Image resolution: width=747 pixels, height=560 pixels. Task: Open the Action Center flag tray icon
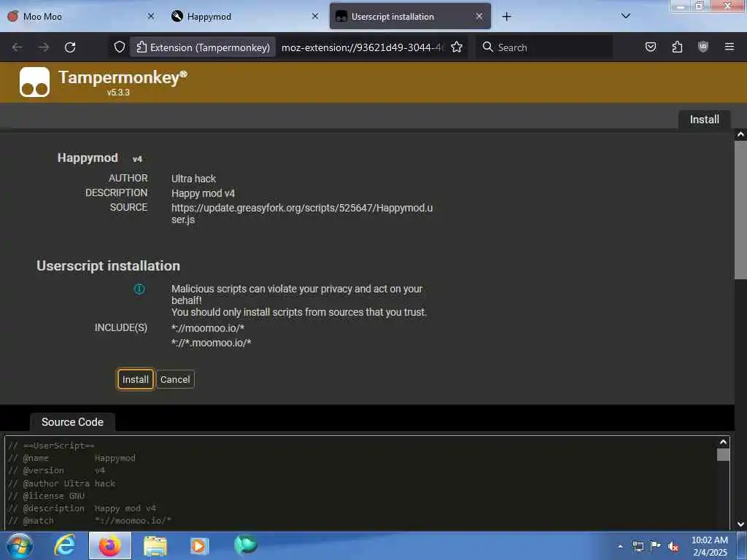(x=656, y=546)
